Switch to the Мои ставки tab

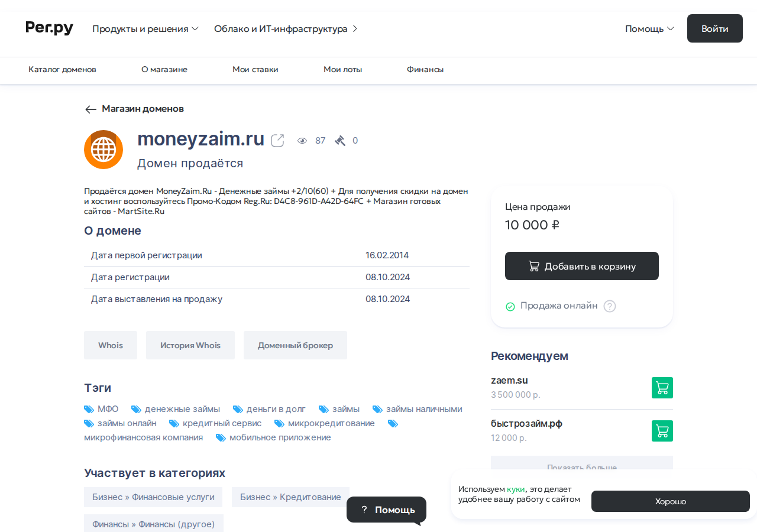(255, 70)
